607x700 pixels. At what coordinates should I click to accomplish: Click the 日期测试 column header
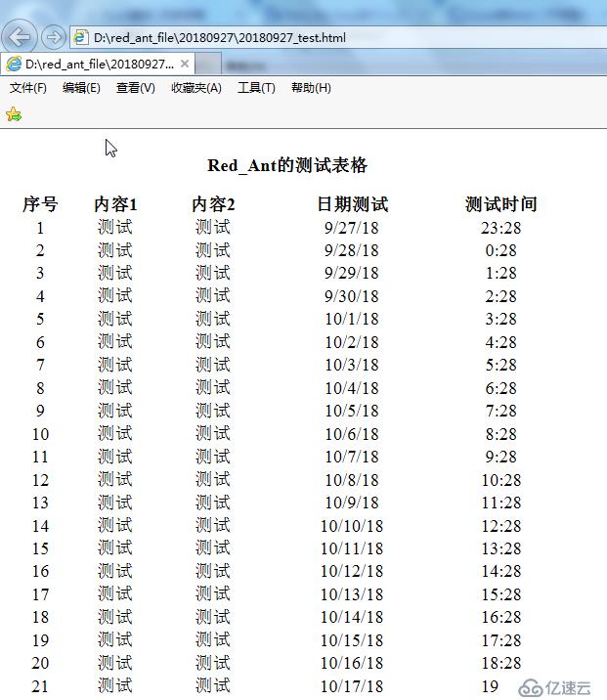(x=352, y=204)
